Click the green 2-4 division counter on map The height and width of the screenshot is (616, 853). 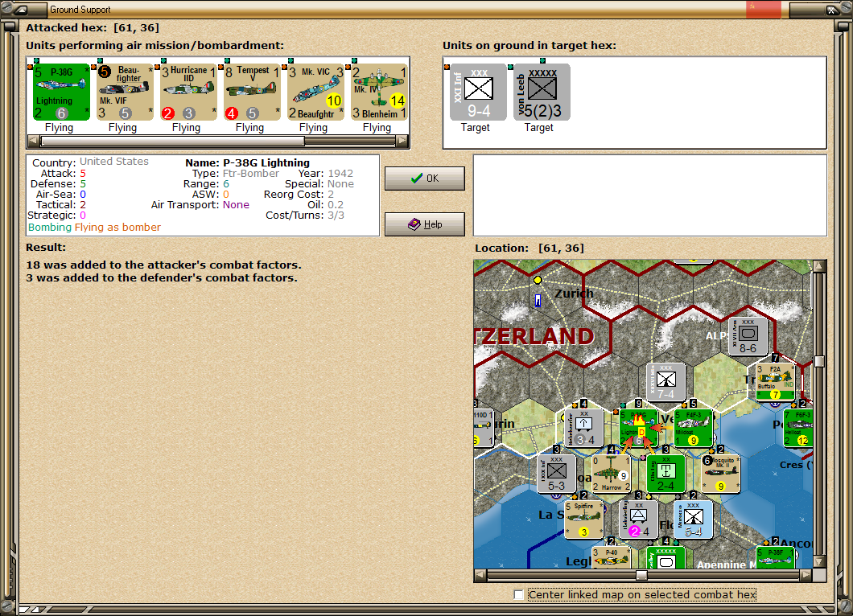666,474
